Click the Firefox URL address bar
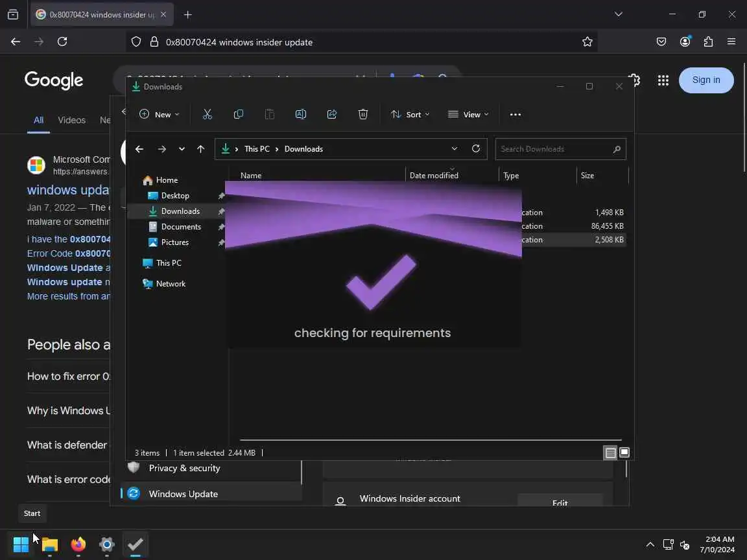This screenshot has width=747, height=560. (x=361, y=42)
